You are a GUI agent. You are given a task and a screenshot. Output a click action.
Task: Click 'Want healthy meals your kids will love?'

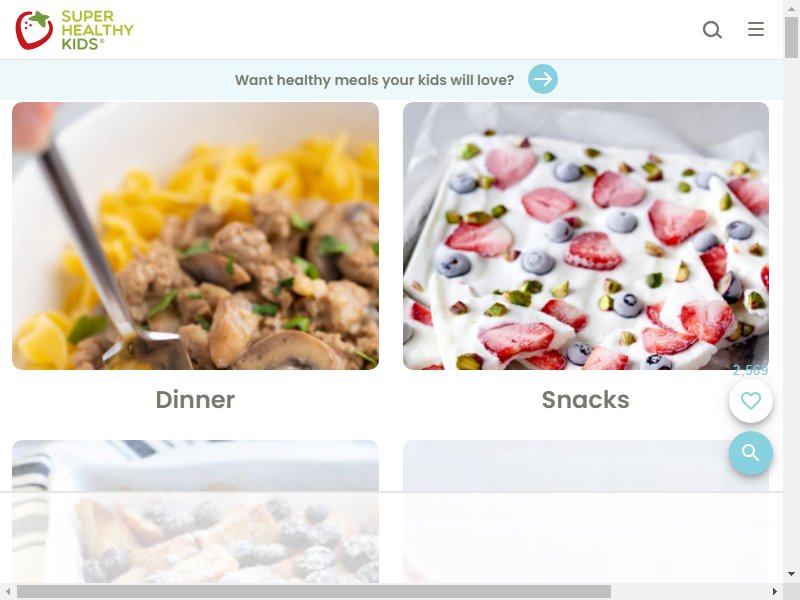pyautogui.click(x=374, y=80)
